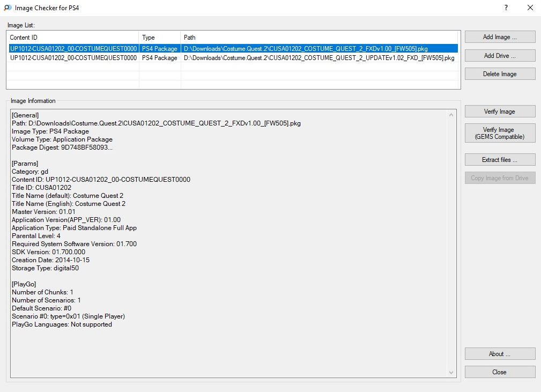Viewport: 541px width, 392px height.
Task: Sort by the Type column header
Action: click(160, 37)
